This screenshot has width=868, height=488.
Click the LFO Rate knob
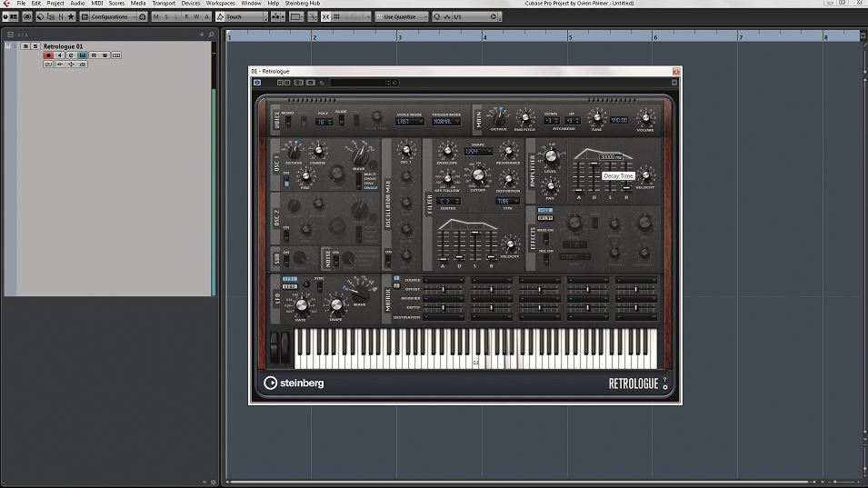tap(302, 304)
